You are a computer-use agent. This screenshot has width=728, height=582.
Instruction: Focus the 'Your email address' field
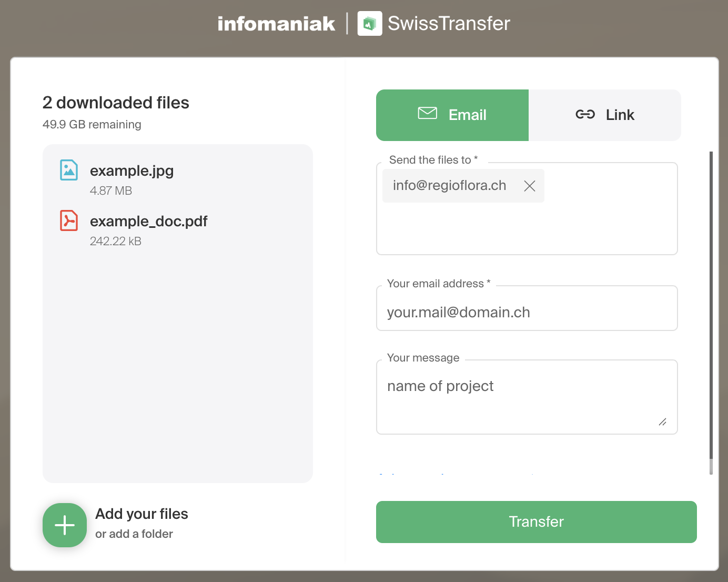point(527,312)
